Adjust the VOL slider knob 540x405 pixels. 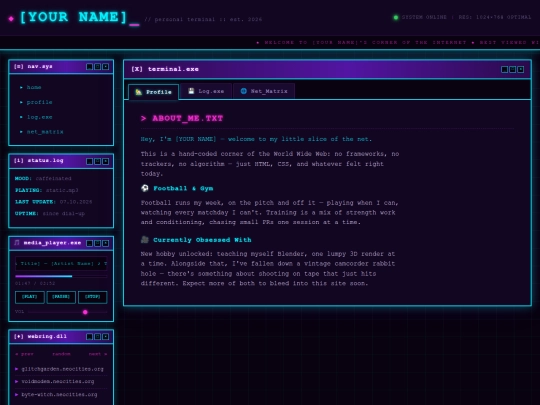(x=85, y=312)
